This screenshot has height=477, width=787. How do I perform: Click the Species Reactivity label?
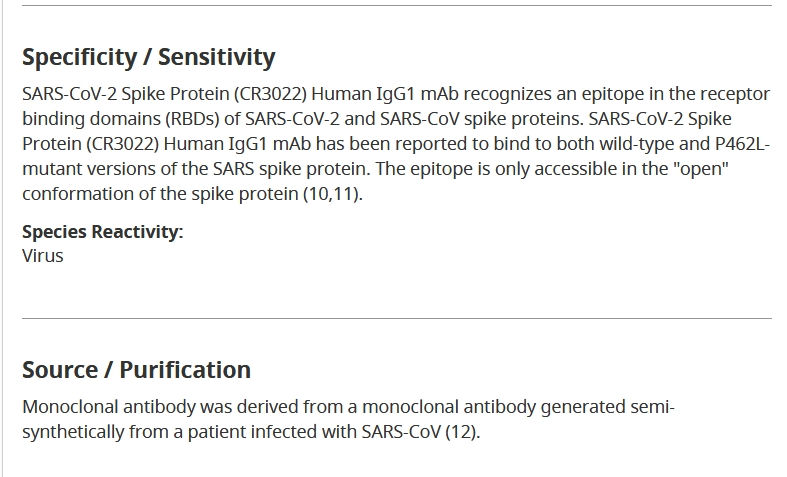[102, 232]
